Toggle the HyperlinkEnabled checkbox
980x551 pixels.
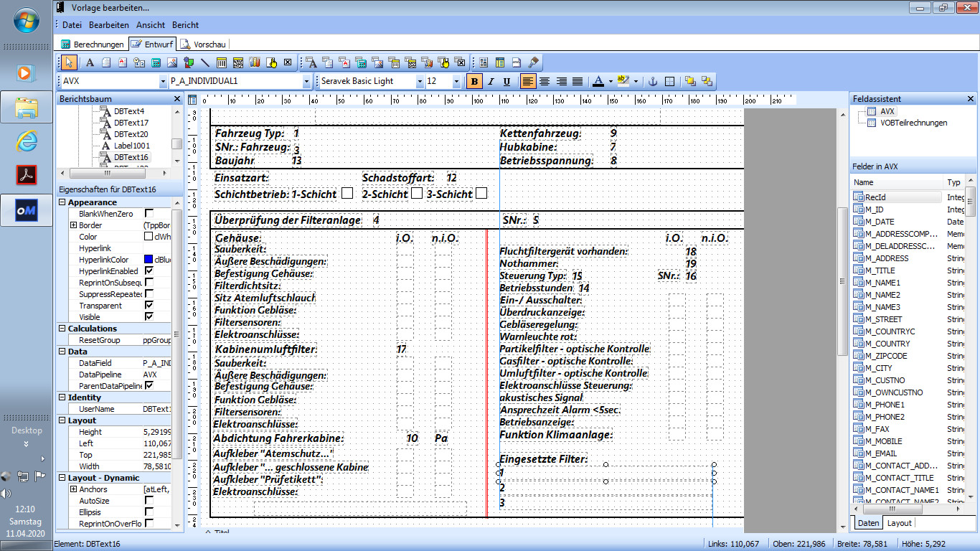149,271
